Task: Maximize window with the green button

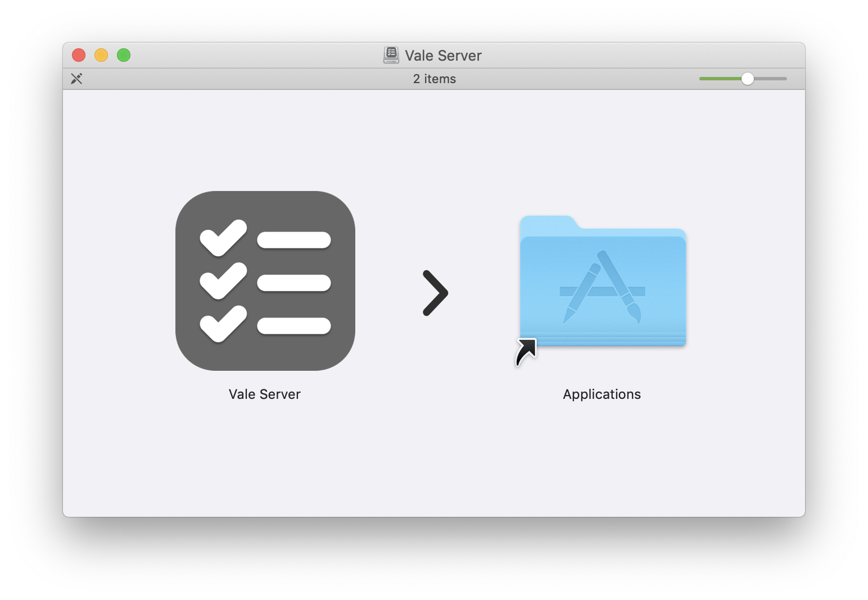Action: click(x=124, y=55)
